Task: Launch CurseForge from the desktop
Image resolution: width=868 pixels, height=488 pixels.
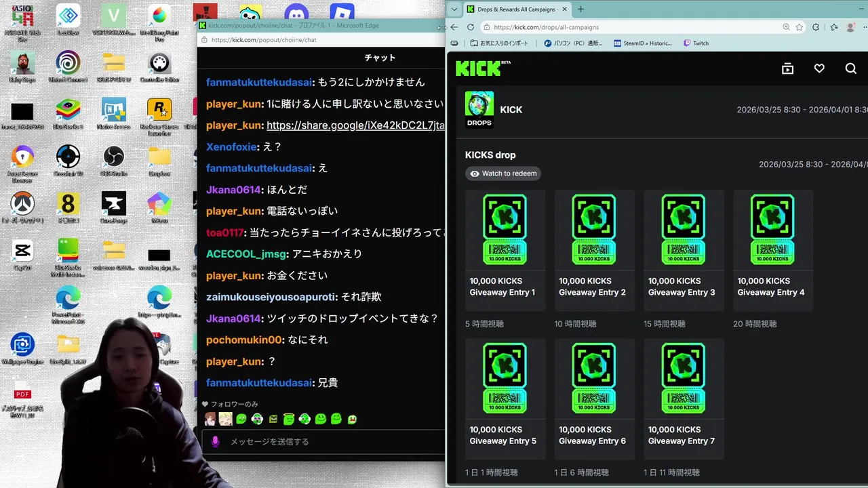Action: click(x=113, y=208)
